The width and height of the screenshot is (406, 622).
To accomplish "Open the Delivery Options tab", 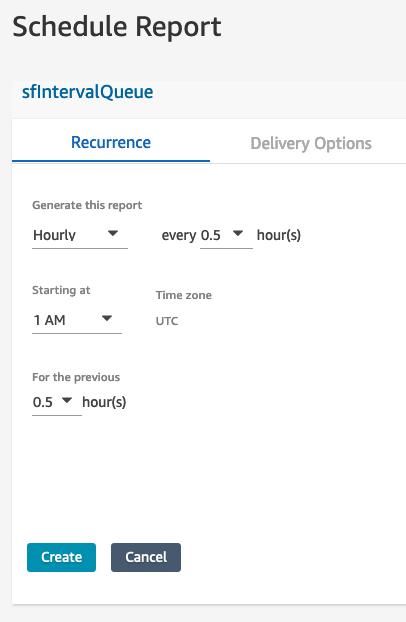I will (311, 143).
